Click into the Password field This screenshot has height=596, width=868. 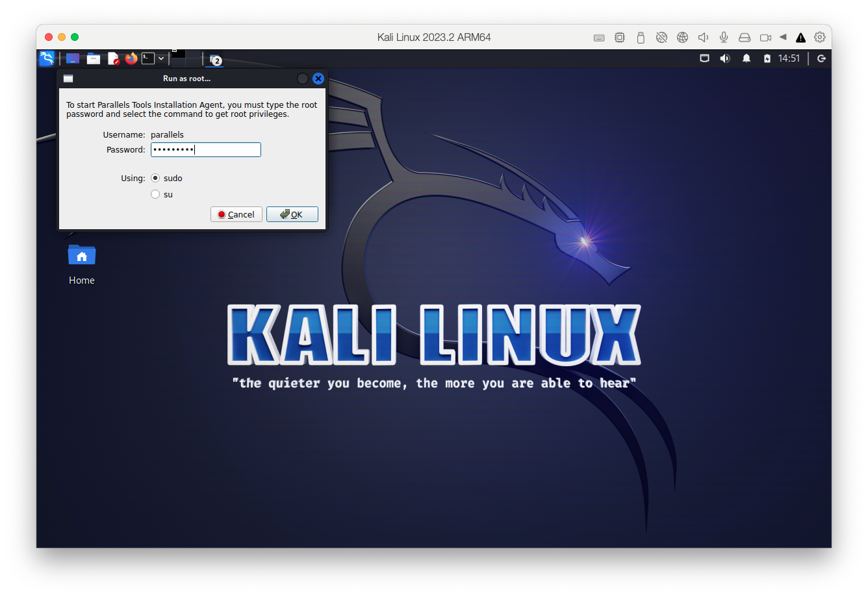pos(205,150)
